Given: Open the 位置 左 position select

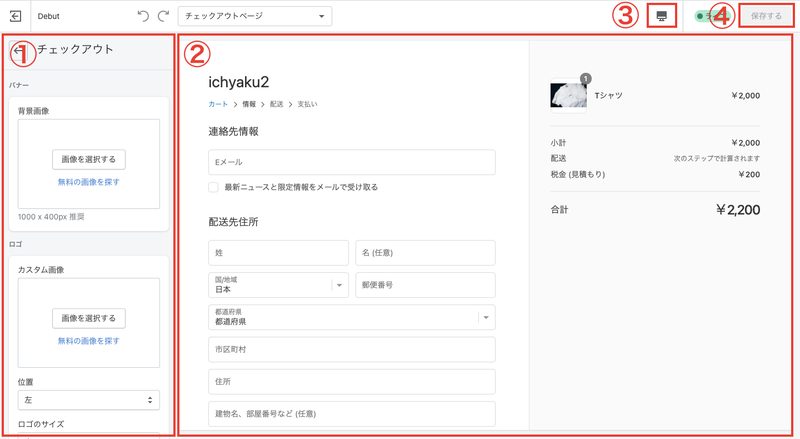Looking at the screenshot, I should click(x=89, y=400).
